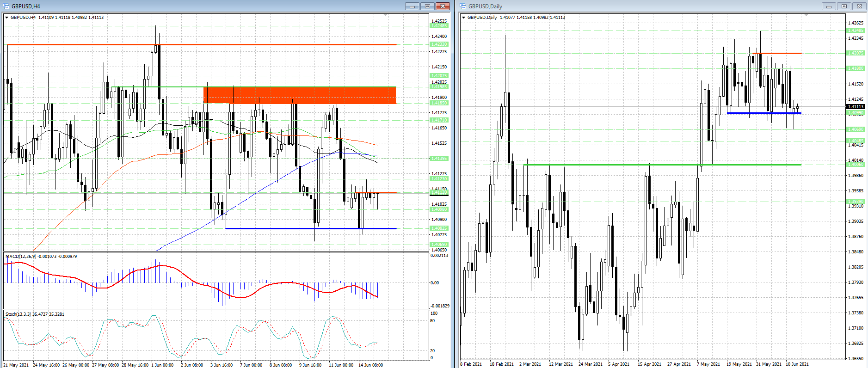This screenshot has width=868, height=368.
Task: Click the 24 Mar 2021 date on Daily time axis
Action: (x=591, y=364)
